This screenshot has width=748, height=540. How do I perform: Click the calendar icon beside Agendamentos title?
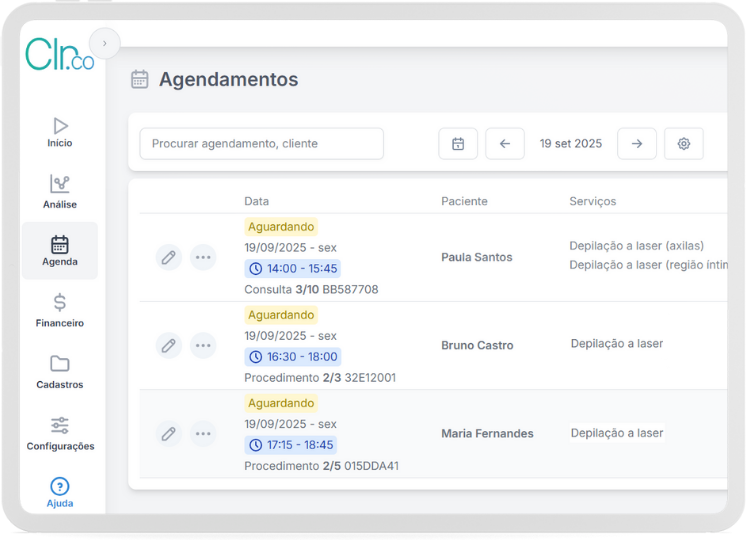tap(139, 79)
